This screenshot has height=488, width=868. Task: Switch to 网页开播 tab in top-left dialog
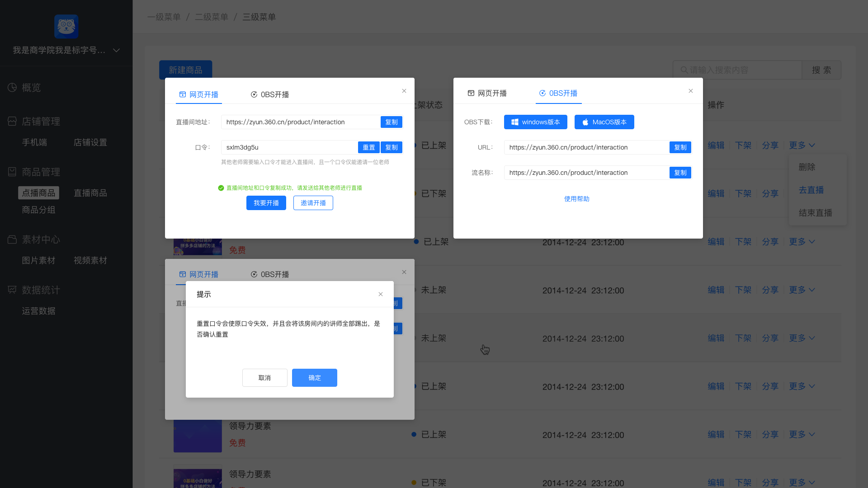[199, 94]
